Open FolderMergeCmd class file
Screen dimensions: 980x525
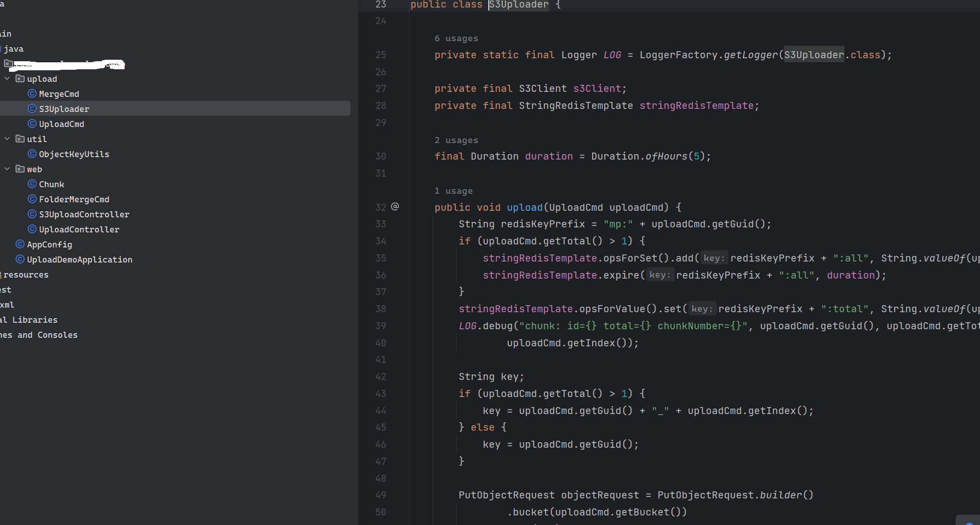coord(74,199)
